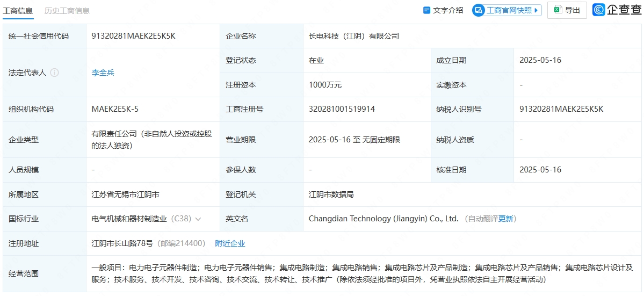Select credit code 91320281MAEK2E5K5K under 统一社会信用代码

pos(134,36)
